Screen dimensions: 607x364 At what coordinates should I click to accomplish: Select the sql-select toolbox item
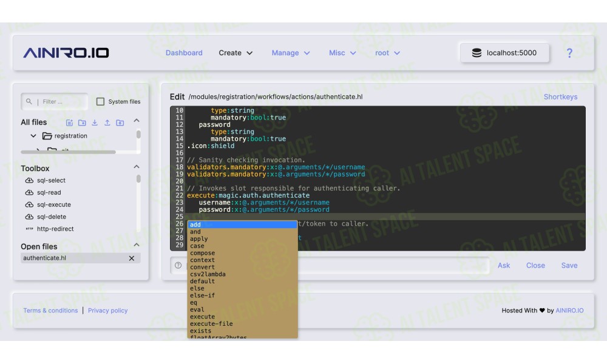[51, 180]
